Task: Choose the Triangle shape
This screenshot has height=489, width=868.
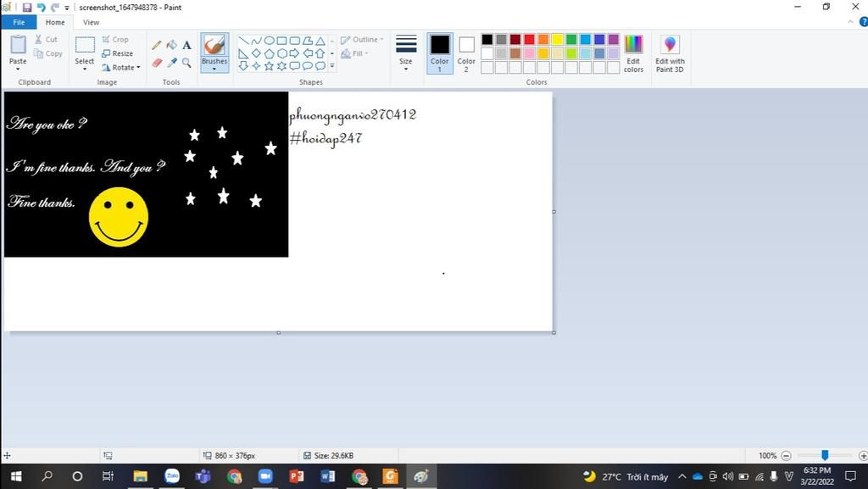Action: coord(320,41)
